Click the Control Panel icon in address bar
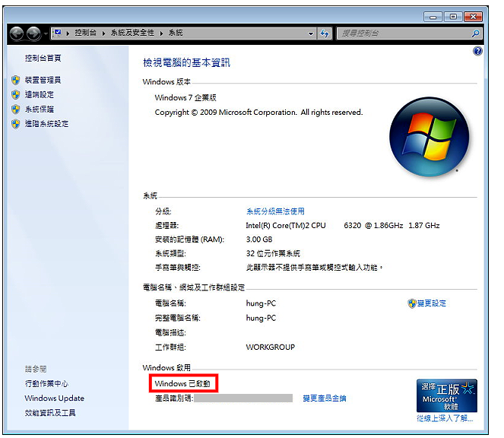This screenshot has width=504, height=438. pos(58,33)
